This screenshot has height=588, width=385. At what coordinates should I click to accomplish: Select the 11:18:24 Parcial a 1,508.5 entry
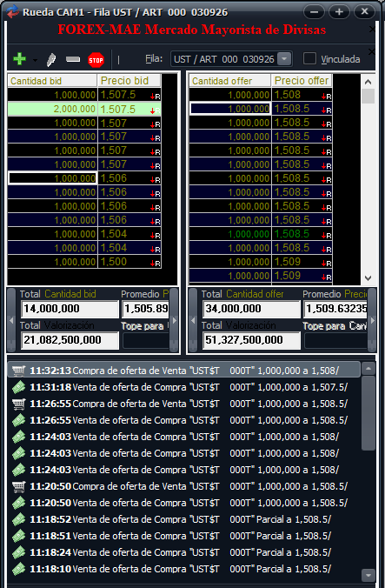(184, 552)
